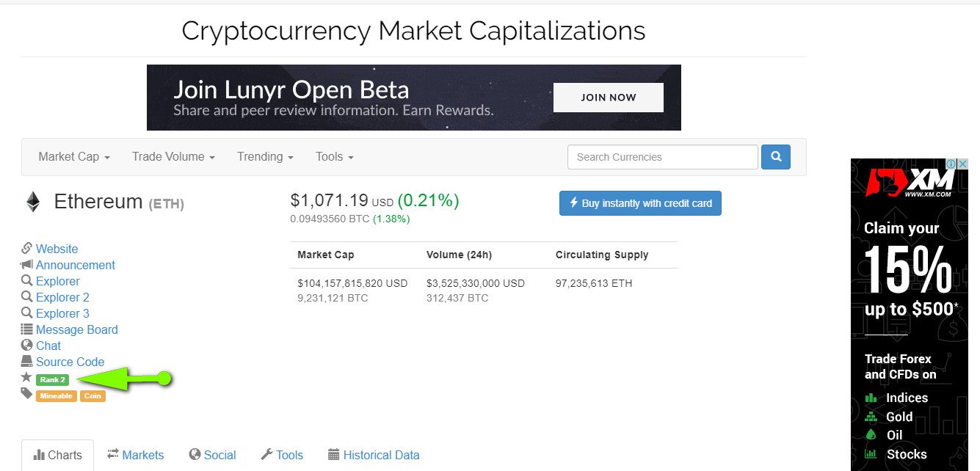980x471 pixels.
Task: Click the list icon beside Message Board
Action: pos(27,329)
